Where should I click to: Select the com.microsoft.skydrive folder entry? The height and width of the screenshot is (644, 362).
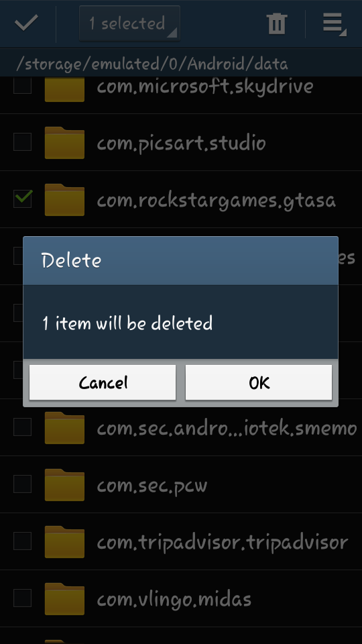pyautogui.click(x=181, y=95)
